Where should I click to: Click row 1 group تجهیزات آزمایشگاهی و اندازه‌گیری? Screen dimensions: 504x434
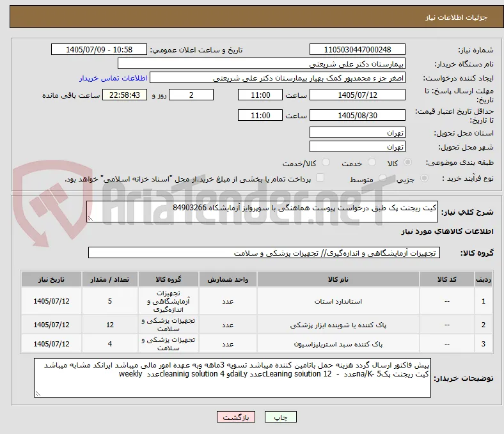click(168, 301)
